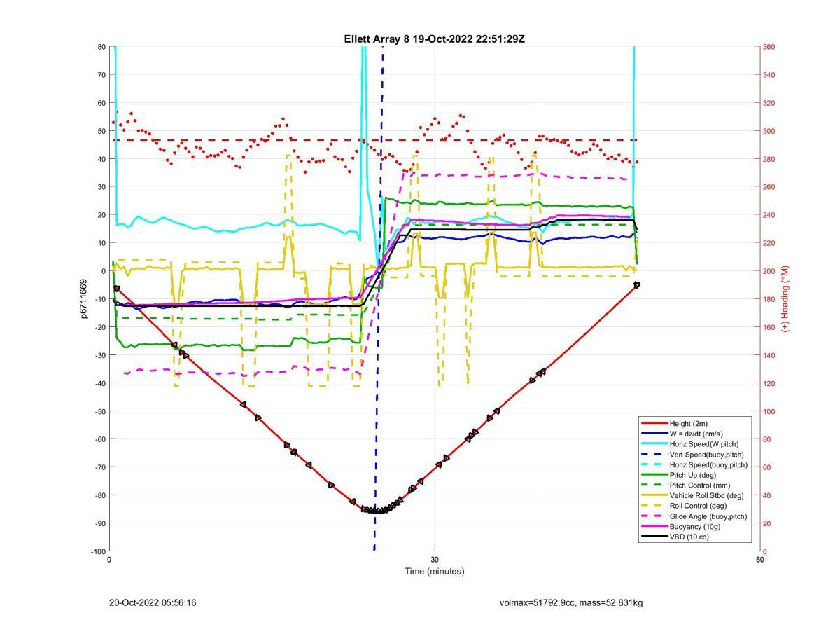Click the 'Buoyancy (10g)' legend entry

694,526
